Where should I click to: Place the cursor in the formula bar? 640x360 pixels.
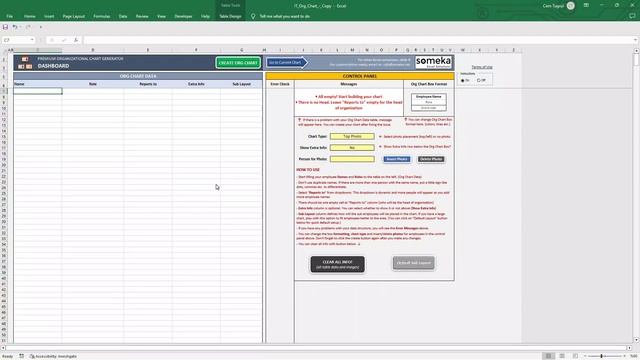358,40
